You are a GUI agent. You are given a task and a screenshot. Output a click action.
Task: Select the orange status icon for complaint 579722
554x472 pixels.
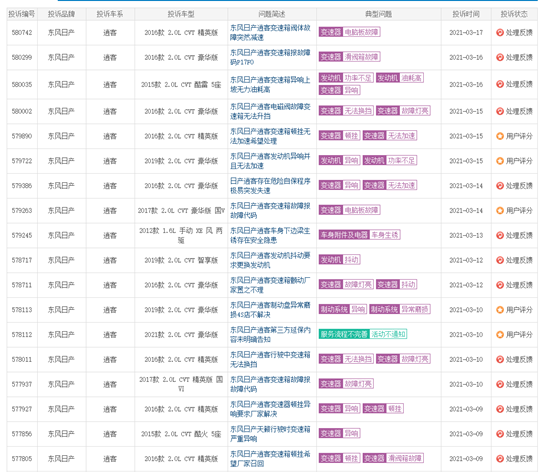[500, 161]
